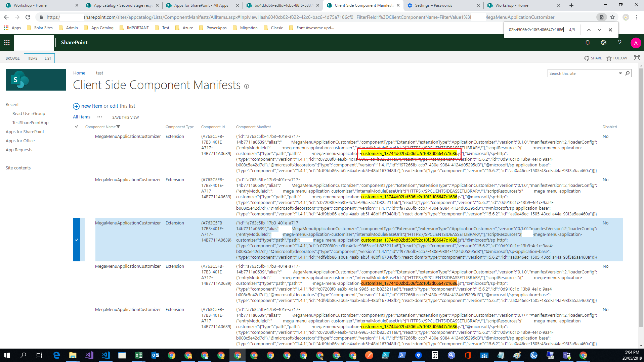Sort by Component Id column
644x362 pixels.
click(x=213, y=127)
